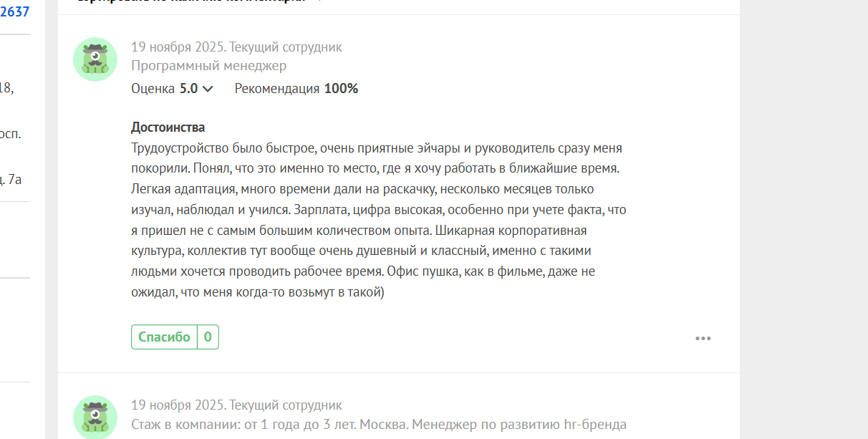Click the avatar of the hr-бренда review
This screenshot has height=439, width=868.
coord(95,418)
